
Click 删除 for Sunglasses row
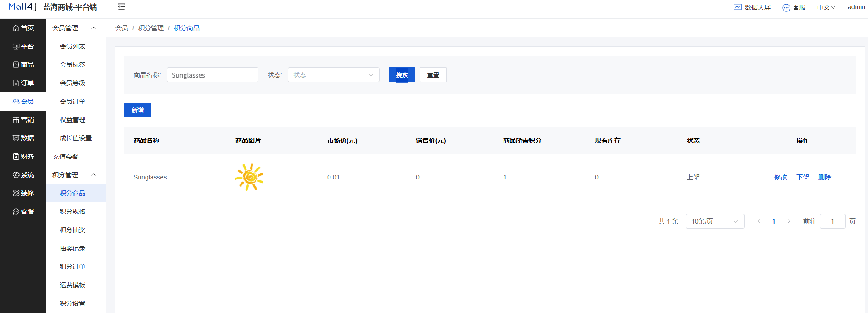pos(825,177)
